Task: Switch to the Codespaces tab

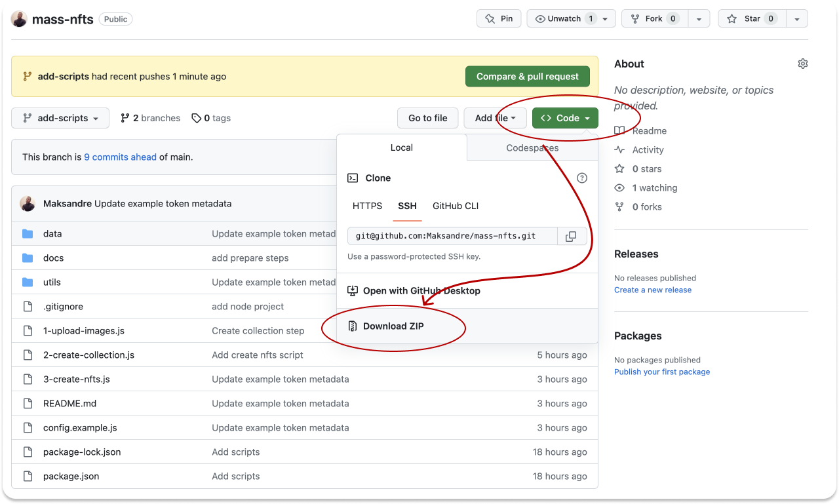Action: click(x=532, y=148)
